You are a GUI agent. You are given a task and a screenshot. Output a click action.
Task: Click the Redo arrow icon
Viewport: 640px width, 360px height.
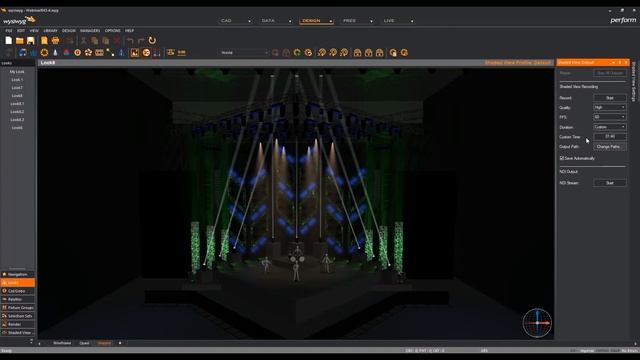141,40
